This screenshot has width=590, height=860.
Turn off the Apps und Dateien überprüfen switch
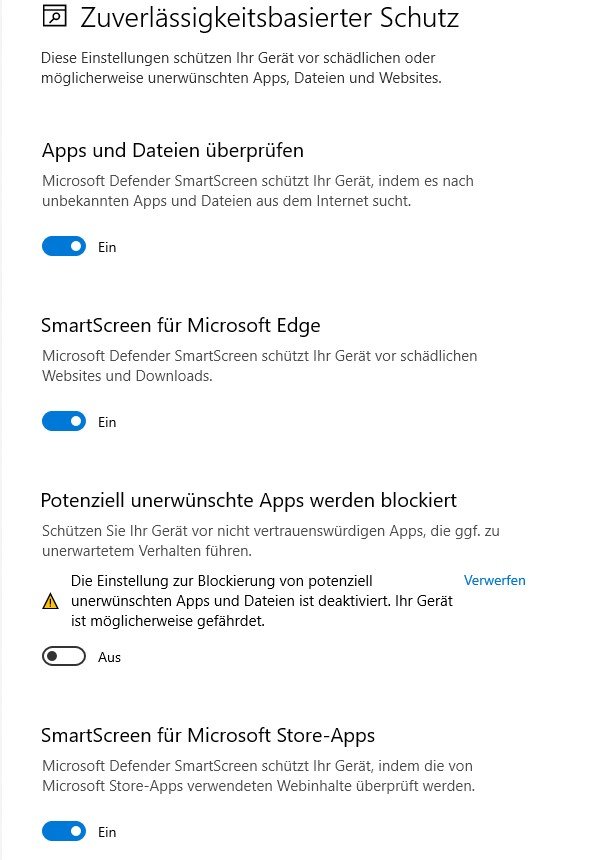pos(64,246)
